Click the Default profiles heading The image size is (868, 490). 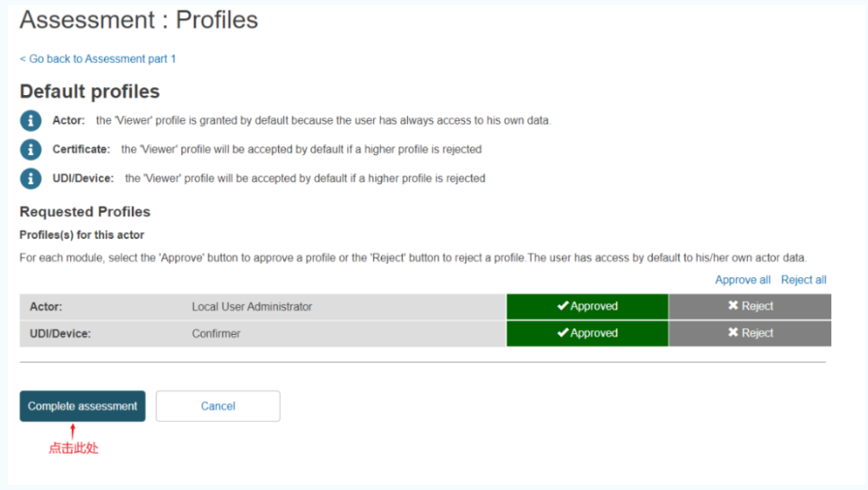pos(90,92)
